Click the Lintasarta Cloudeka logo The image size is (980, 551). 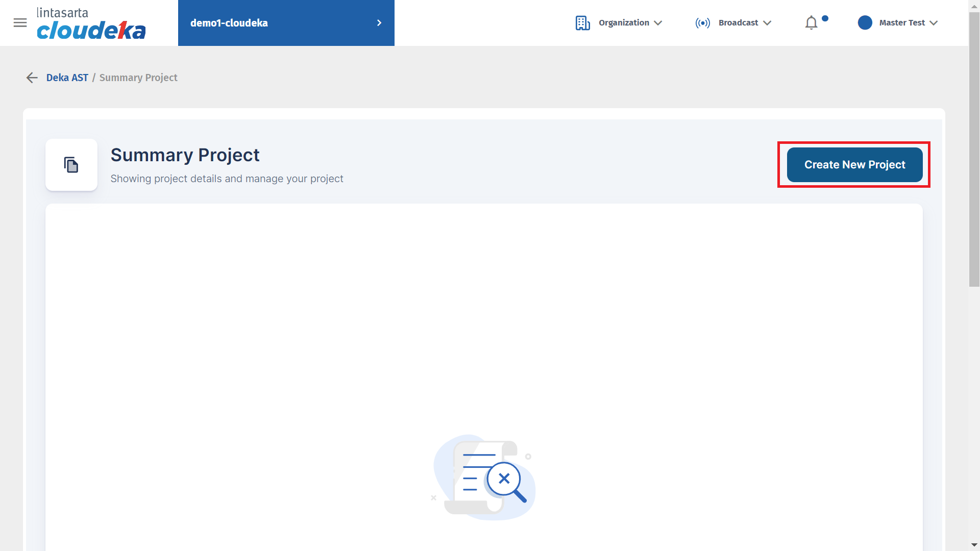[x=91, y=23]
